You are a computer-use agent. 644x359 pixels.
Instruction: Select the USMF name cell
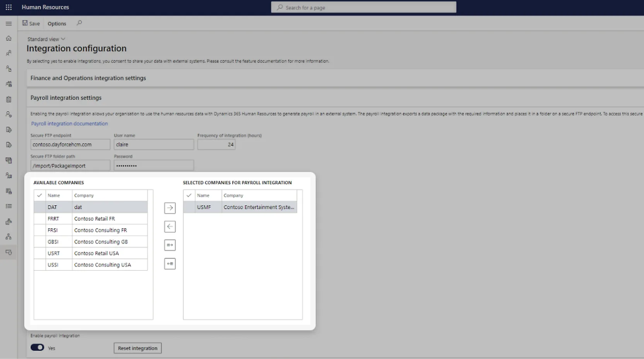208,207
